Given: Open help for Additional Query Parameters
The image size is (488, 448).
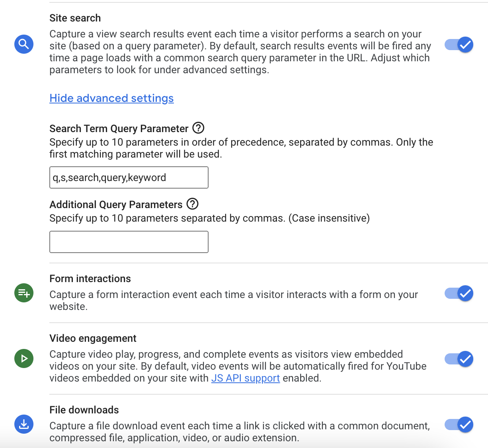Looking at the screenshot, I should (193, 204).
